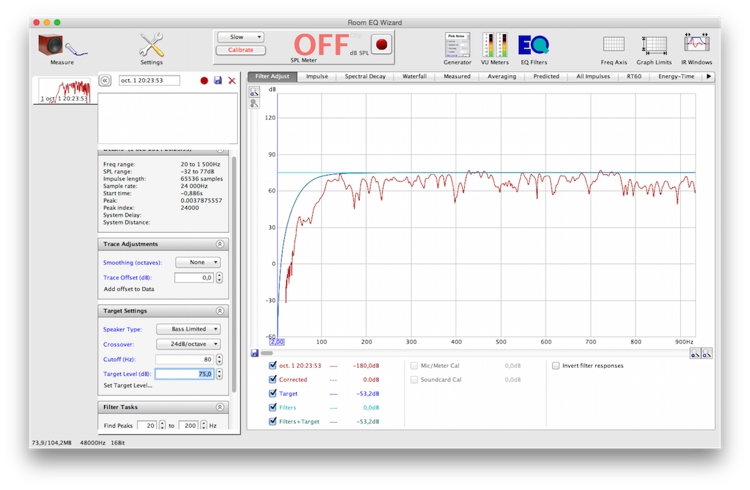750x490 pixels.
Task: Click the Target Level (dB) input field
Action: click(184, 374)
